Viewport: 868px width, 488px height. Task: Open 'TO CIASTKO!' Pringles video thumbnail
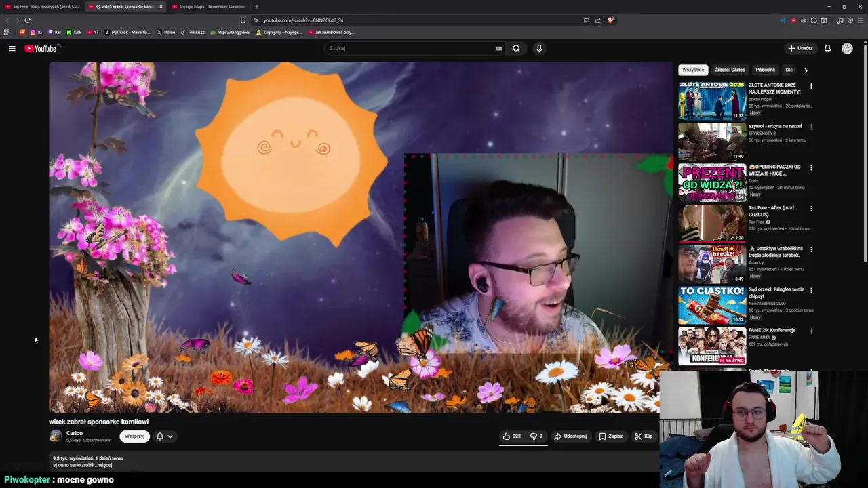tap(712, 305)
